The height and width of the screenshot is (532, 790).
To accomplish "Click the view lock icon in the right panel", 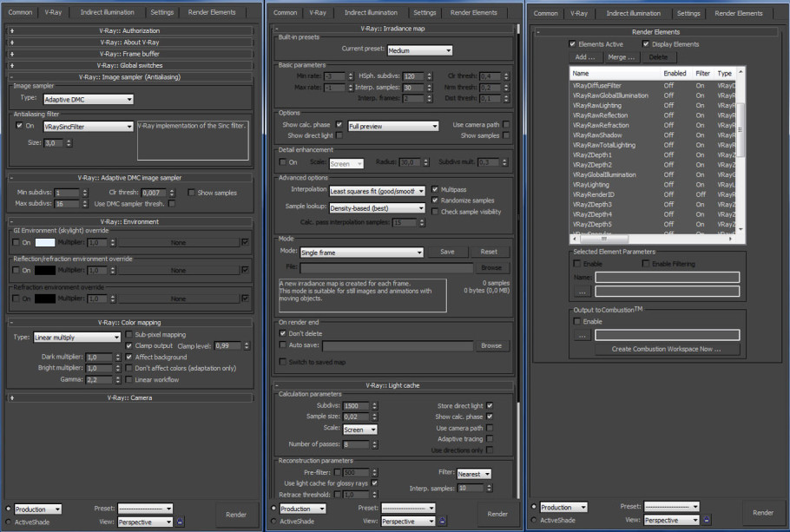I will (707, 519).
